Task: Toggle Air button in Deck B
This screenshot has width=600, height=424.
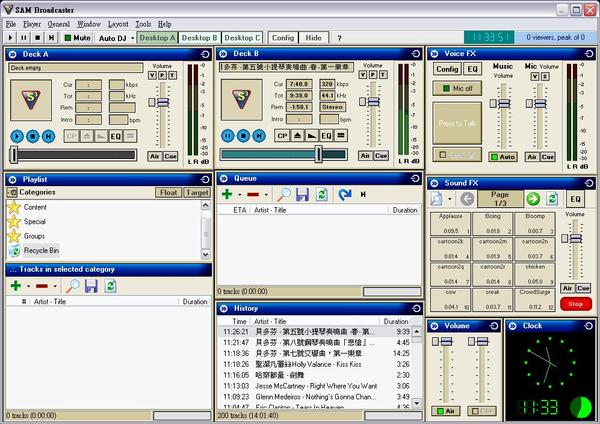Action: tap(365, 155)
